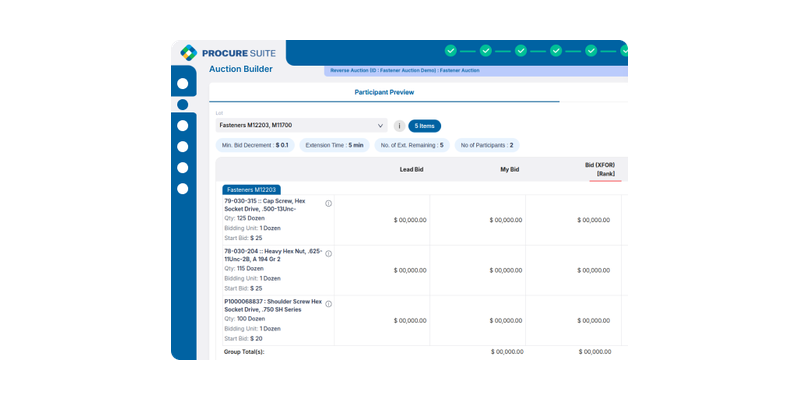
Task: Click Bid (XFOR) value in Cap Screw row
Action: pyautogui.click(x=594, y=220)
